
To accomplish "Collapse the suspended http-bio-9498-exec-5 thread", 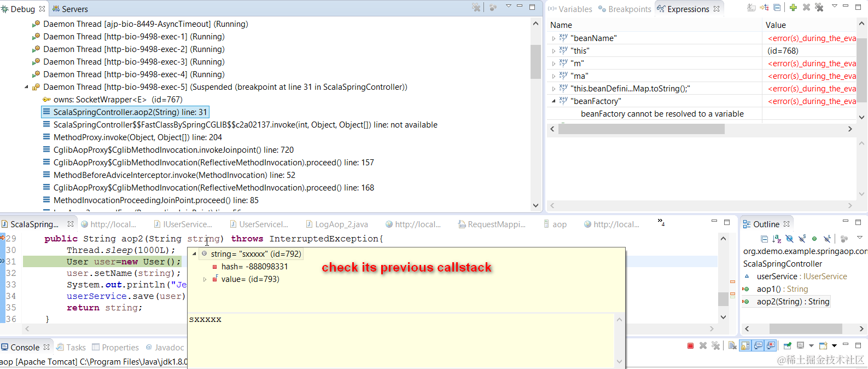I will pos(26,87).
